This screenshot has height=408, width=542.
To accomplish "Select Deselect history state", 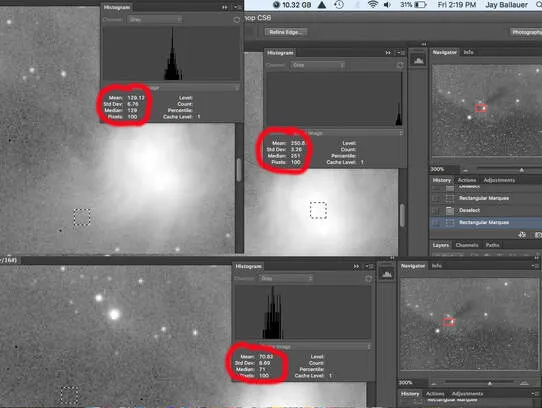I will 486,210.
